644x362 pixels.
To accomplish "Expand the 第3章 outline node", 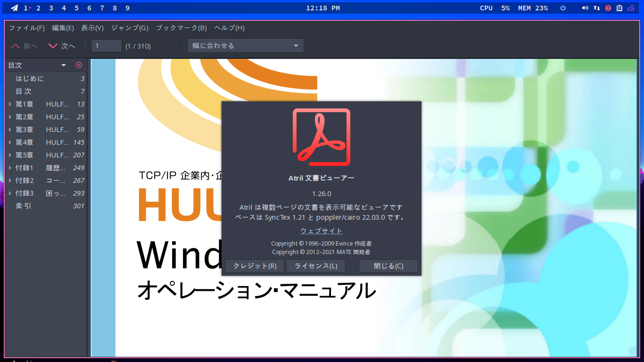I will [10, 130].
